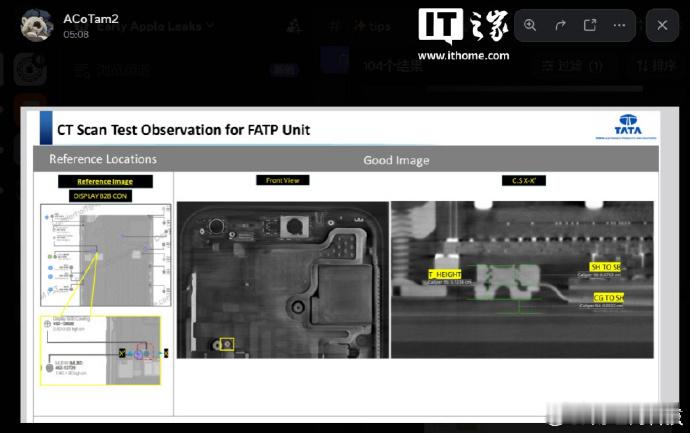
Task: Select the "Good Image" header text
Action: pos(396,160)
